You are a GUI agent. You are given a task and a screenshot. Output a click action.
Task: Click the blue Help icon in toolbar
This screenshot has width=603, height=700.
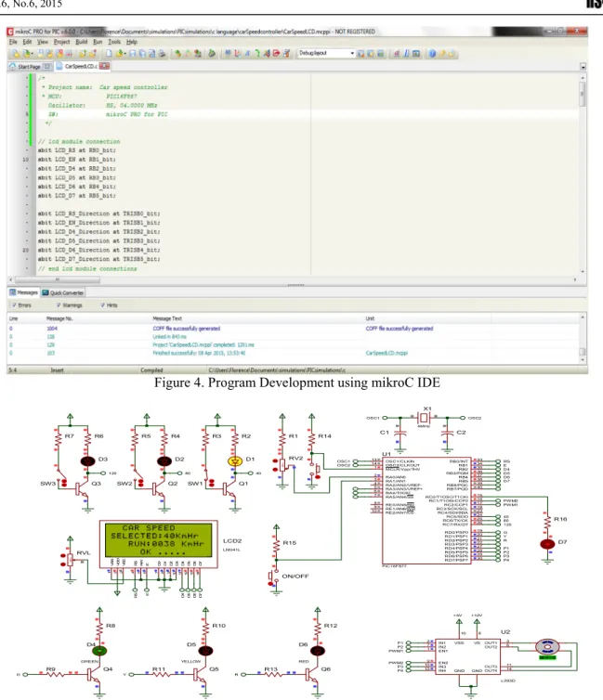click(x=432, y=54)
